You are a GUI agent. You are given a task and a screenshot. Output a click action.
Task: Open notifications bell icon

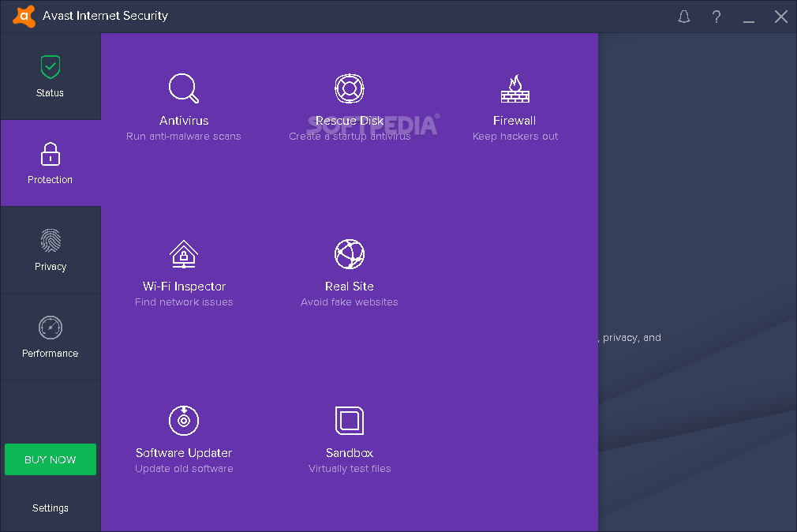click(684, 17)
